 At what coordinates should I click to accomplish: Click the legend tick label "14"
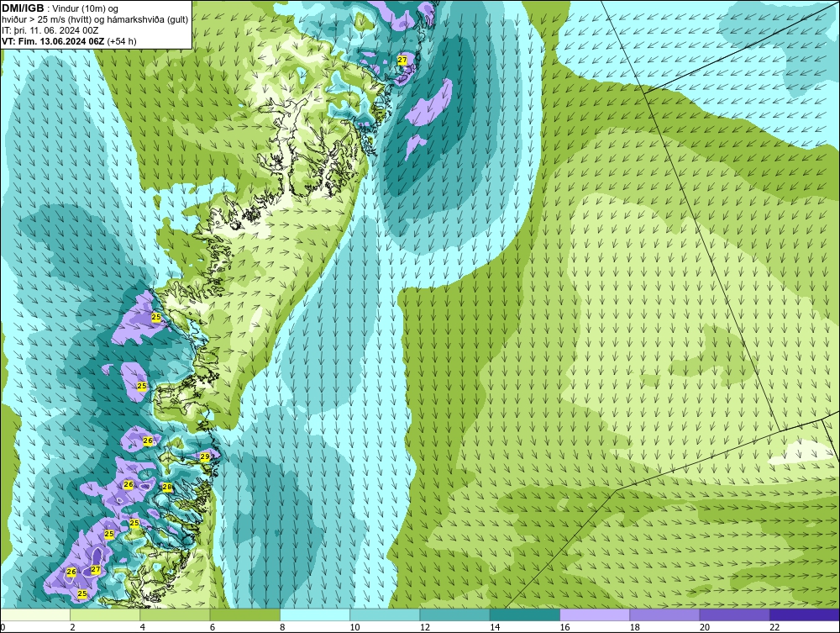tap(495, 628)
